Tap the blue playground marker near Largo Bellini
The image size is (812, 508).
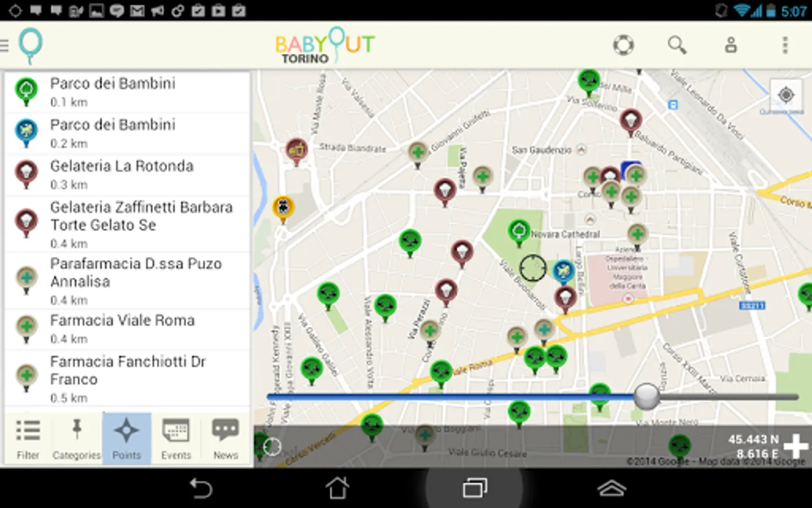click(x=563, y=273)
